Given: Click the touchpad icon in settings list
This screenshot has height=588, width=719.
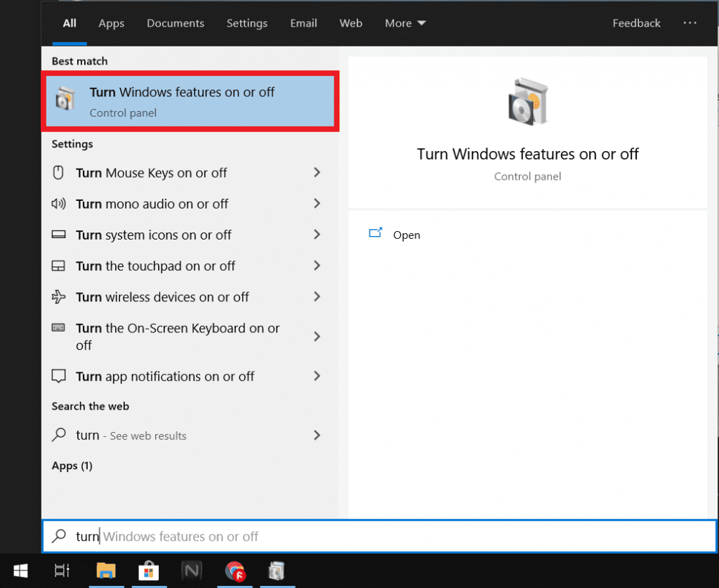Looking at the screenshot, I should click(58, 266).
